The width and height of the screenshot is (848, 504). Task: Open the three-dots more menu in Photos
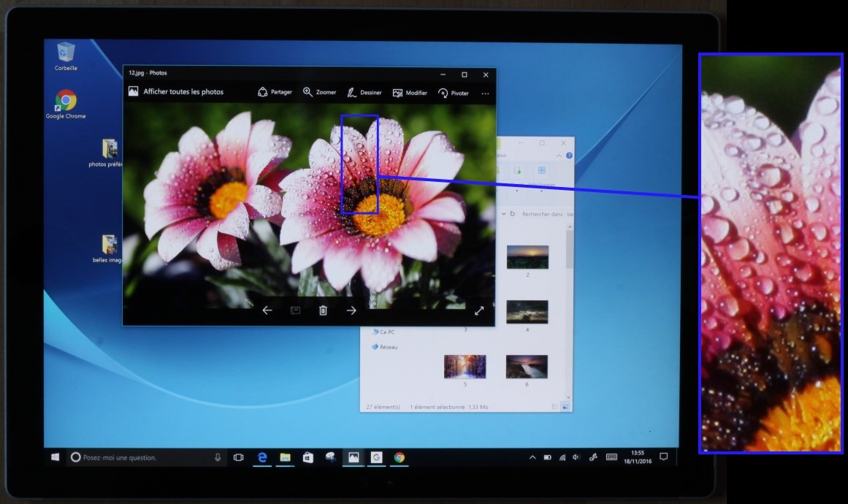485,93
